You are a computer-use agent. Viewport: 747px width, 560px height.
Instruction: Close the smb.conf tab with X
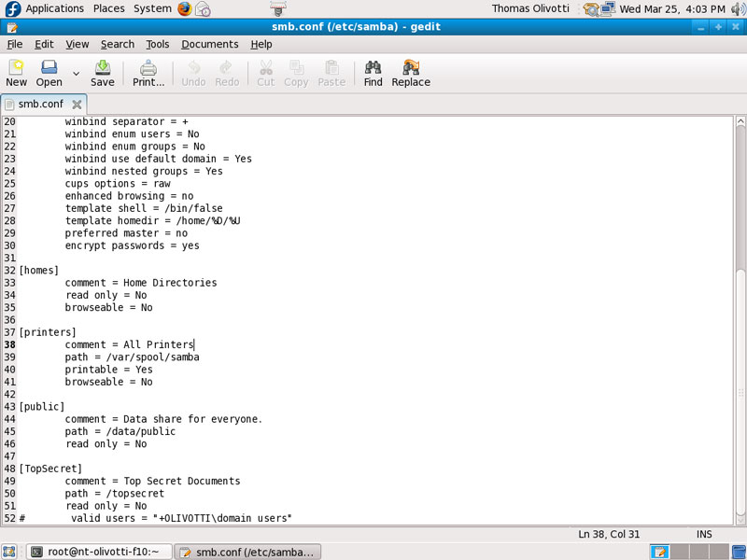point(77,105)
